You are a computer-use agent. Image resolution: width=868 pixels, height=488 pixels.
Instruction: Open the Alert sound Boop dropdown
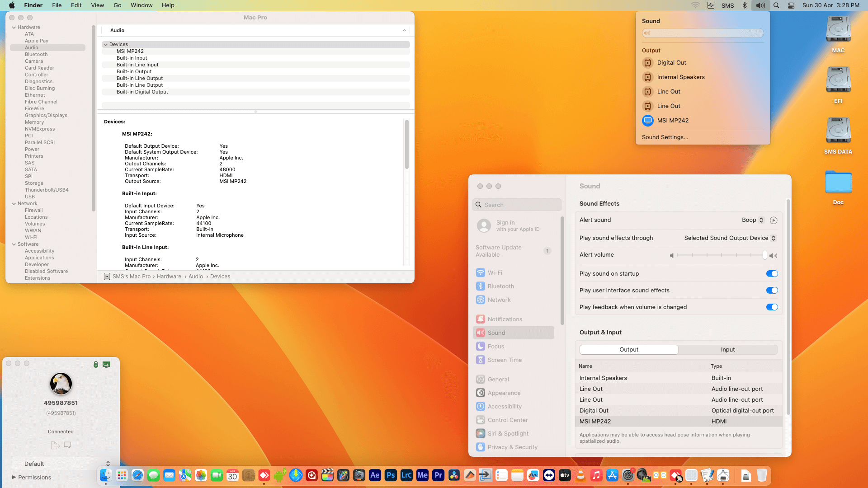[753, 220]
